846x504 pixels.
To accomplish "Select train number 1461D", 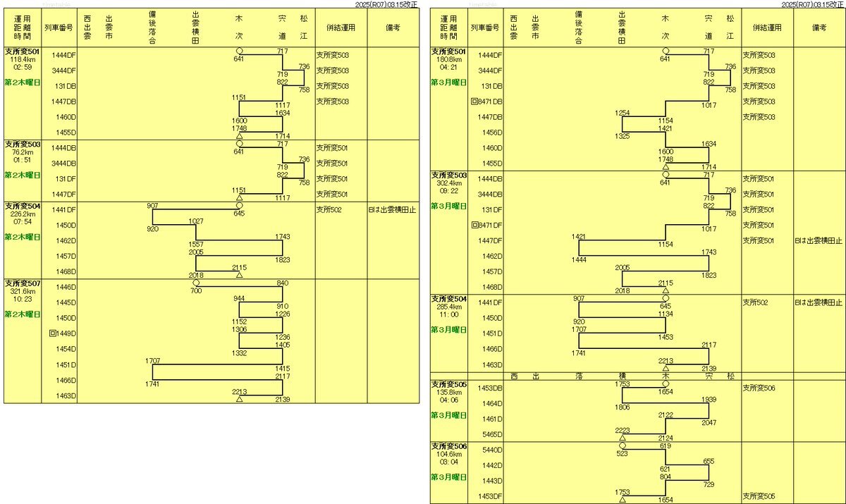I will [491, 419].
